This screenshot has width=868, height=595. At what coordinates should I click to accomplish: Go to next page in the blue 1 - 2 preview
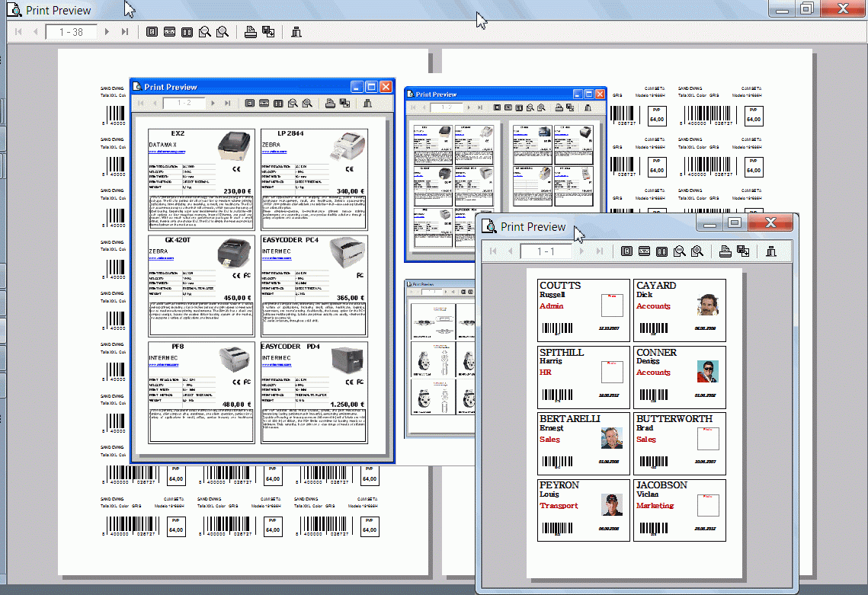(213, 104)
